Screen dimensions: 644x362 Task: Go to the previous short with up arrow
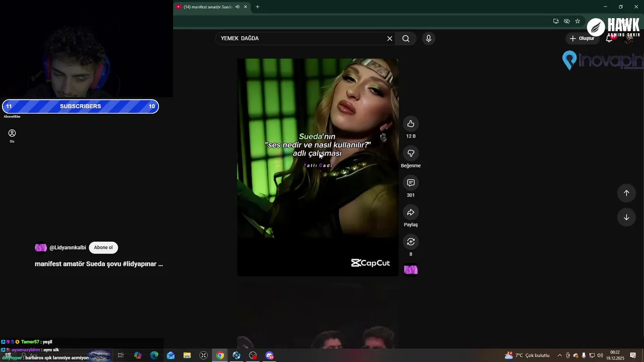(x=626, y=193)
